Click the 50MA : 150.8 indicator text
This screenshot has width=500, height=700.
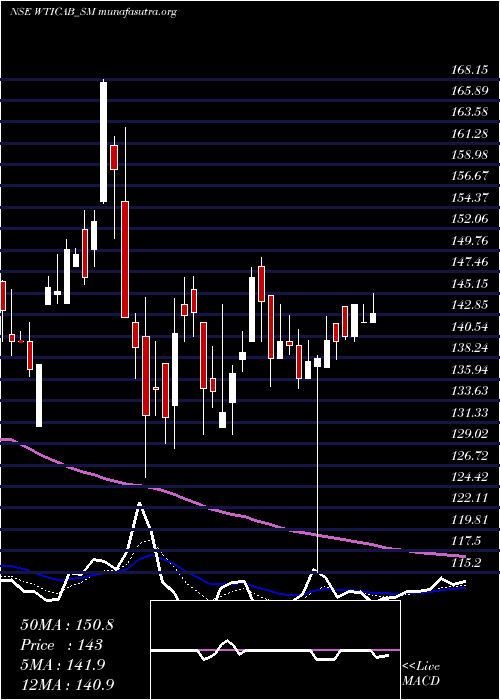coord(67,625)
